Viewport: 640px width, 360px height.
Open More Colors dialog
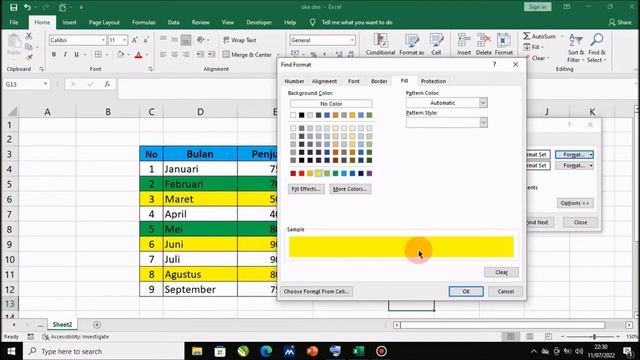[350, 189]
